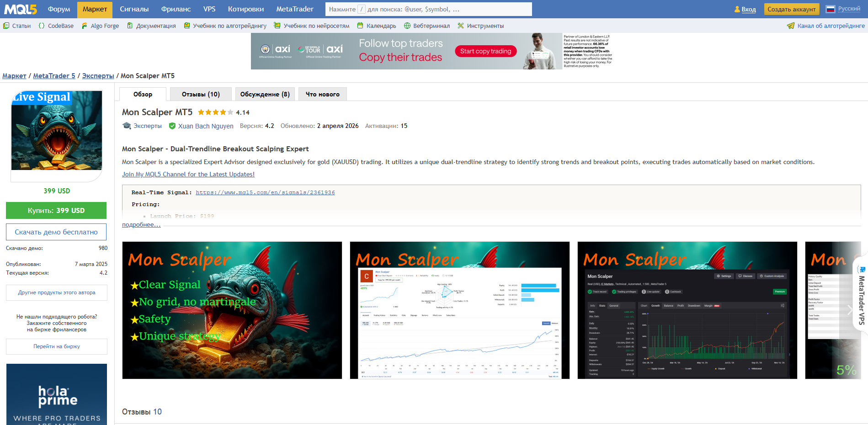Click the MQL5 logo
This screenshot has height=425, width=868.
coord(21,9)
